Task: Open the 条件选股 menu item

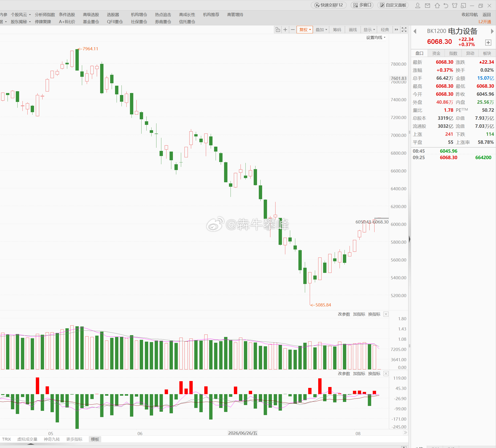Action: click(x=67, y=14)
